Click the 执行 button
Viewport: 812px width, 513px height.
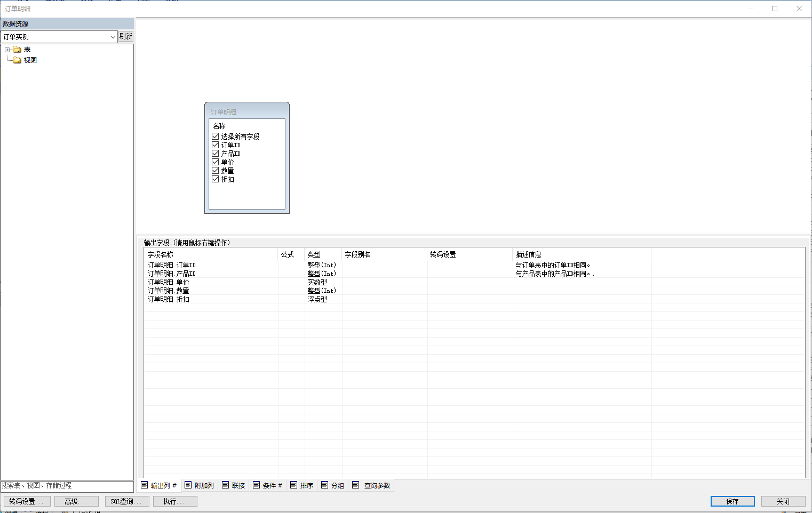pos(175,501)
